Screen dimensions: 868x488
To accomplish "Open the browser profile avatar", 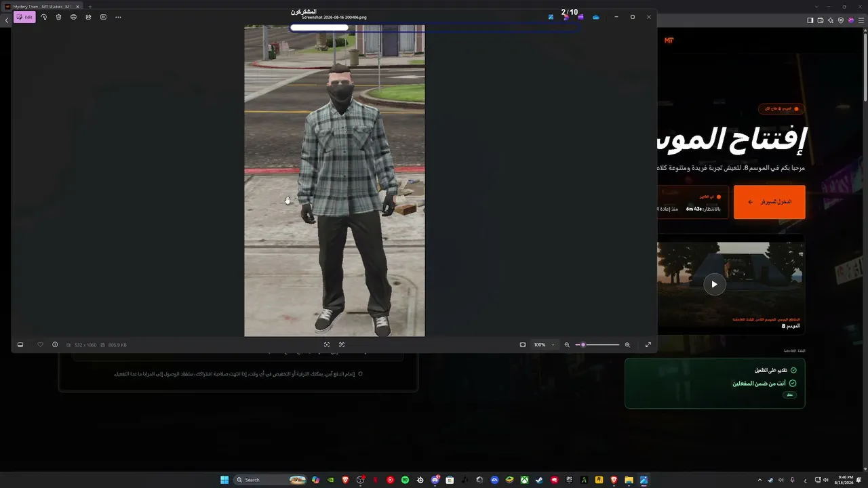I will click(851, 20).
